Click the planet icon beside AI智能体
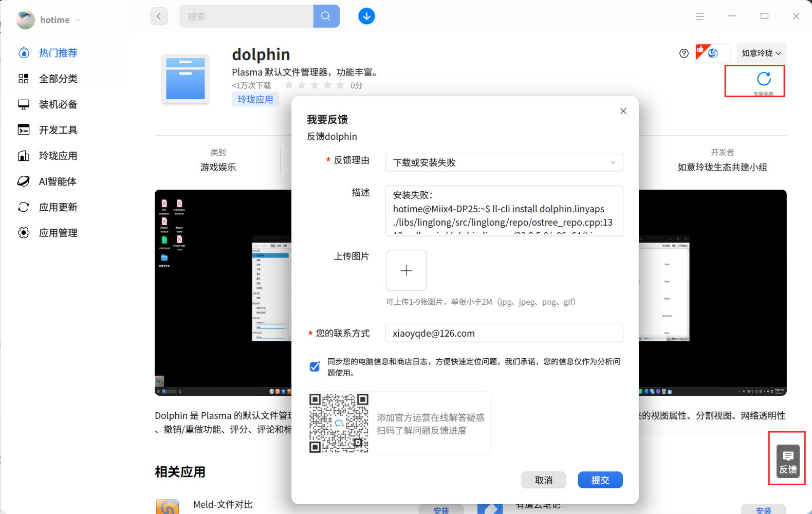 coord(24,181)
